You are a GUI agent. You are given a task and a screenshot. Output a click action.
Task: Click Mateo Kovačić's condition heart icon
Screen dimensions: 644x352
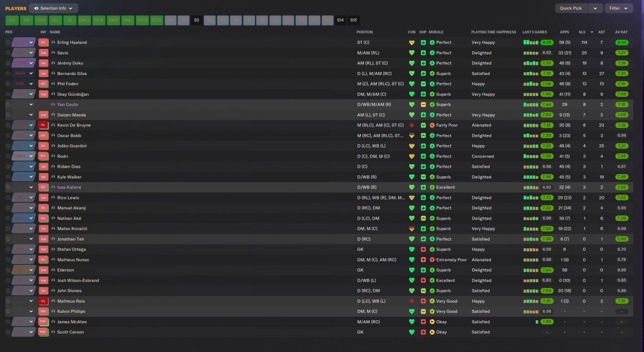pyautogui.click(x=412, y=229)
